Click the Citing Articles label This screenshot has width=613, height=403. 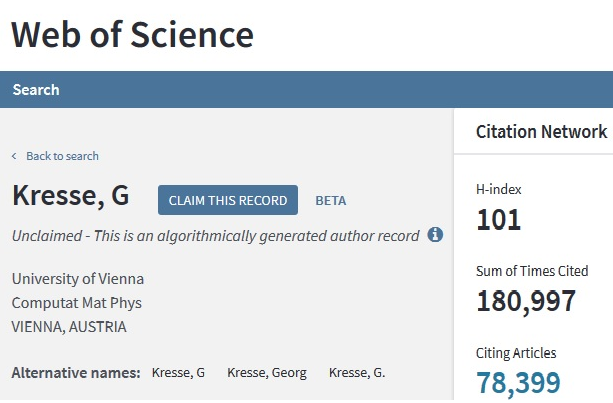point(515,353)
